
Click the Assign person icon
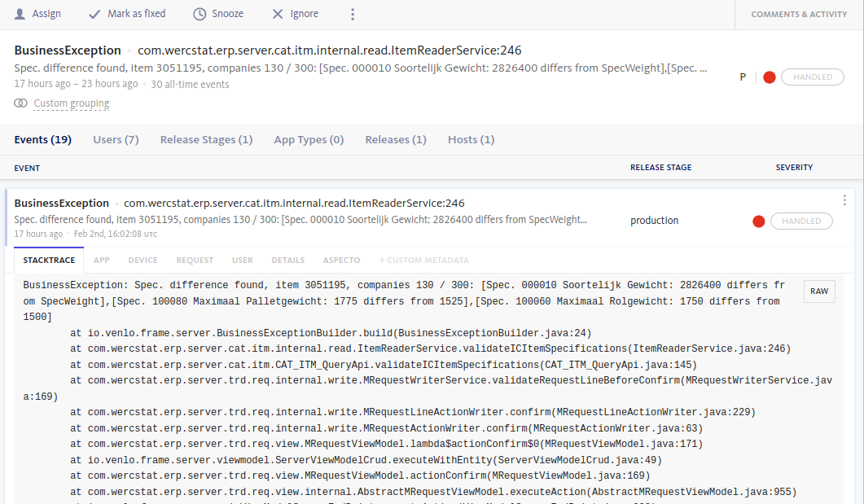20,14
